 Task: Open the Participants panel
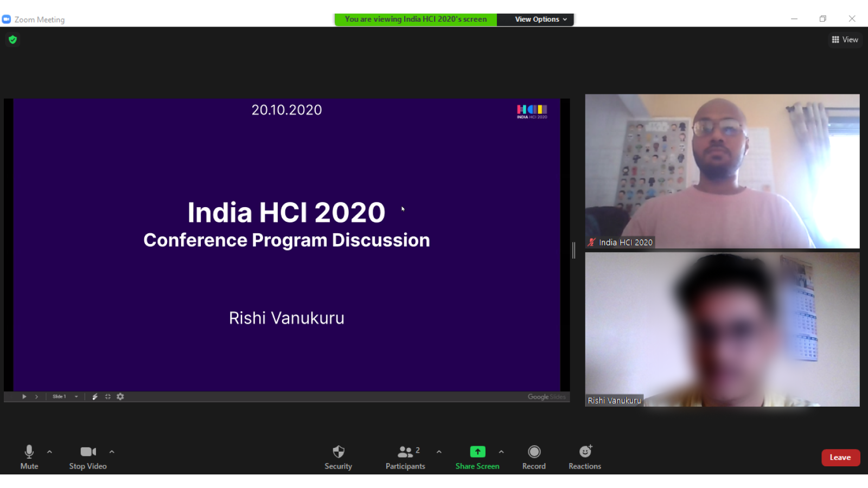pos(405,457)
